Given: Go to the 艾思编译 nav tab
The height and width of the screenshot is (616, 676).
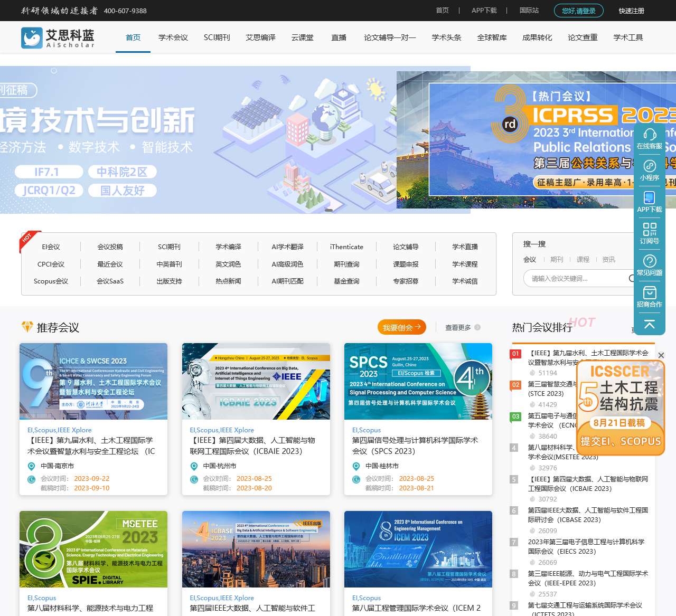Looking at the screenshot, I should (x=261, y=37).
